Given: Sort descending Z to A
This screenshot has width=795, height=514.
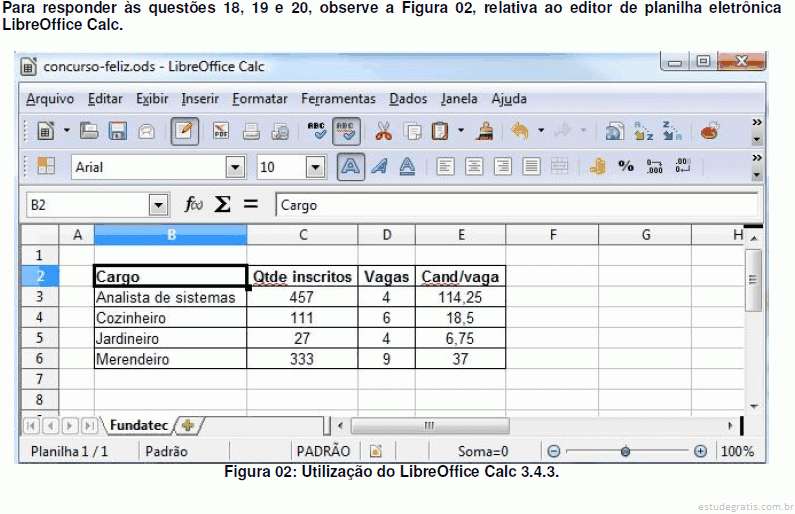Looking at the screenshot, I should 672,131.
